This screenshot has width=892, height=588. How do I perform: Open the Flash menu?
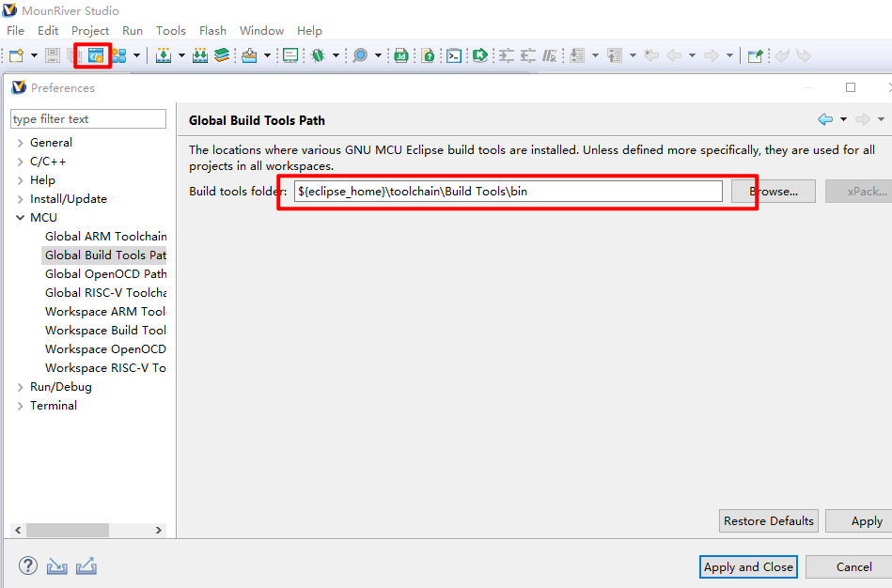[x=212, y=31]
